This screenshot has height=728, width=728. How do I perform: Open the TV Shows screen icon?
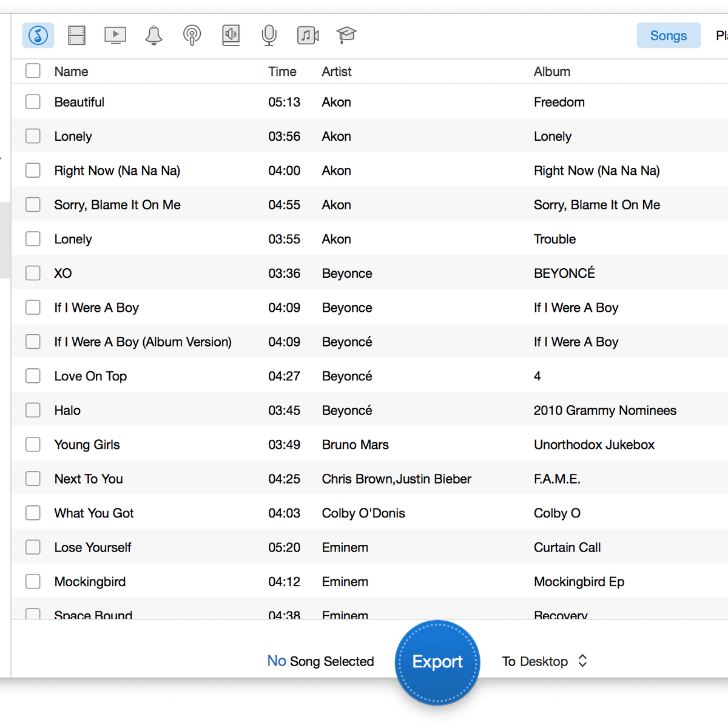click(115, 35)
